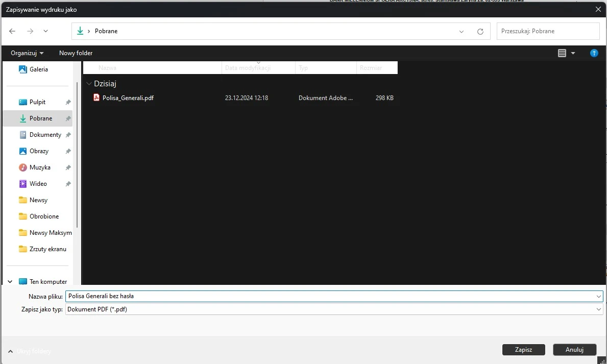Click the back navigation arrow
607x364 pixels.
(13, 31)
